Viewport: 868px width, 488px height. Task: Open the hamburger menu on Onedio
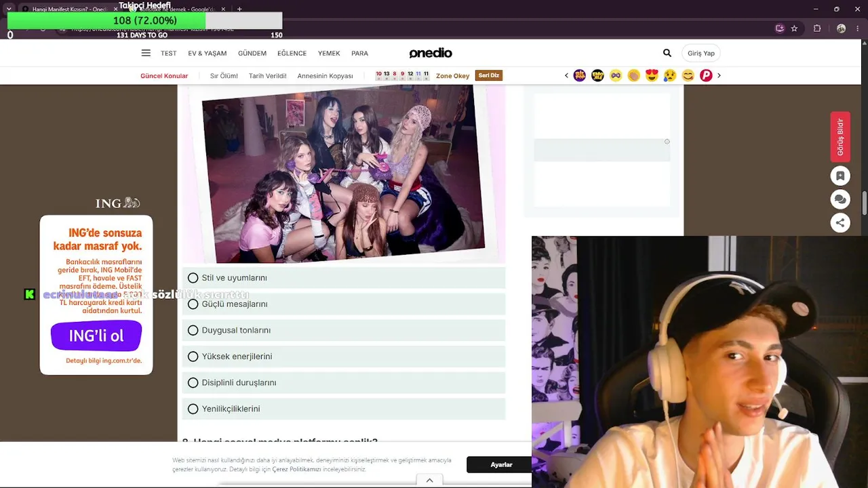click(146, 53)
